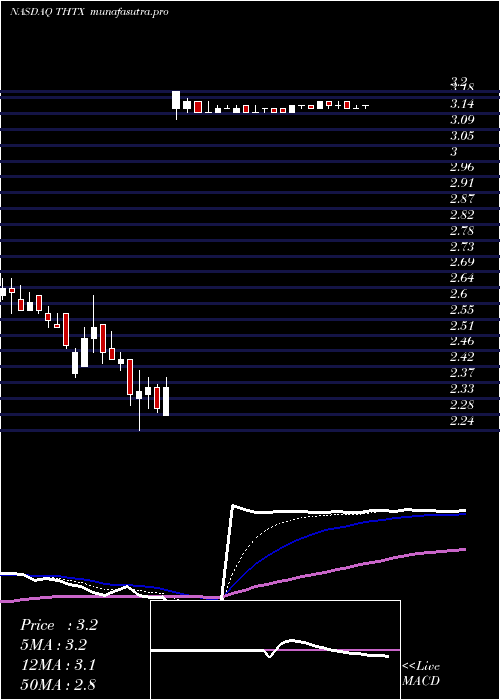Select the 2.82 price axis label
This screenshot has height=700, width=500.
[x=462, y=215]
